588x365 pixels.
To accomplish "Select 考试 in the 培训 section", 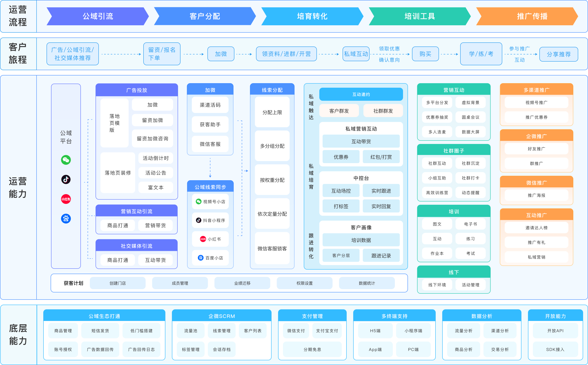I will pos(471,253).
